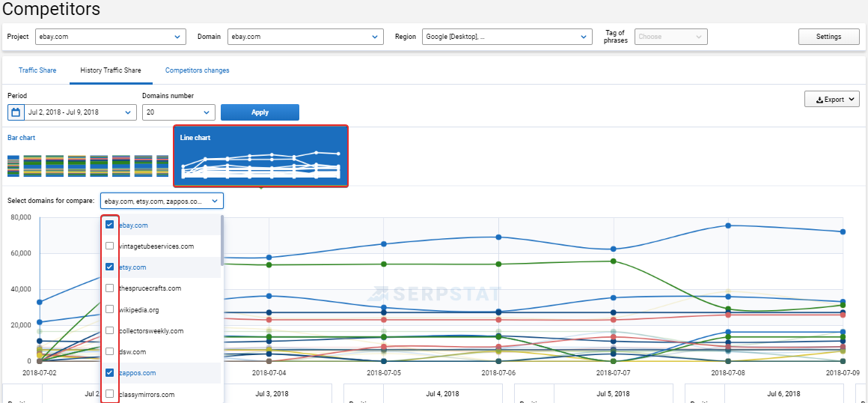Viewport: 868px width, 403px height.
Task: Check the thesprucecrafts.com checkbox
Action: pos(109,288)
